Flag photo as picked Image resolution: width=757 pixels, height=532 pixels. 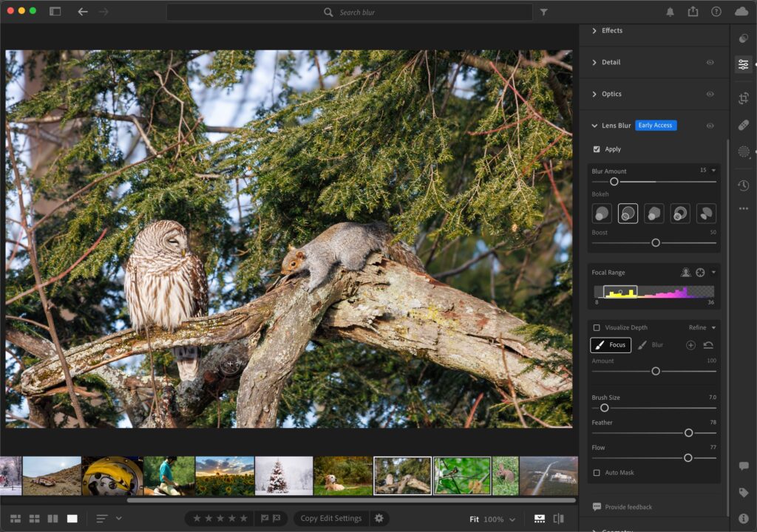point(265,518)
